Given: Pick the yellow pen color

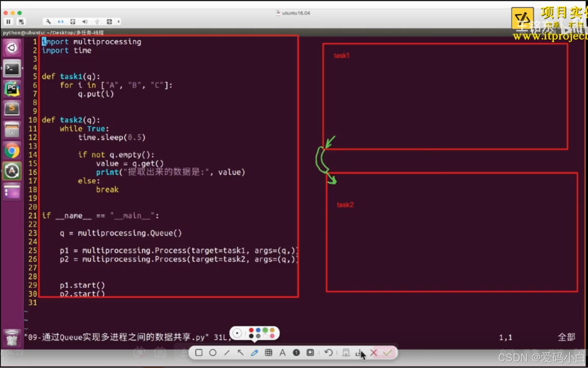Looking at the screenshot, I should [272, 330].
